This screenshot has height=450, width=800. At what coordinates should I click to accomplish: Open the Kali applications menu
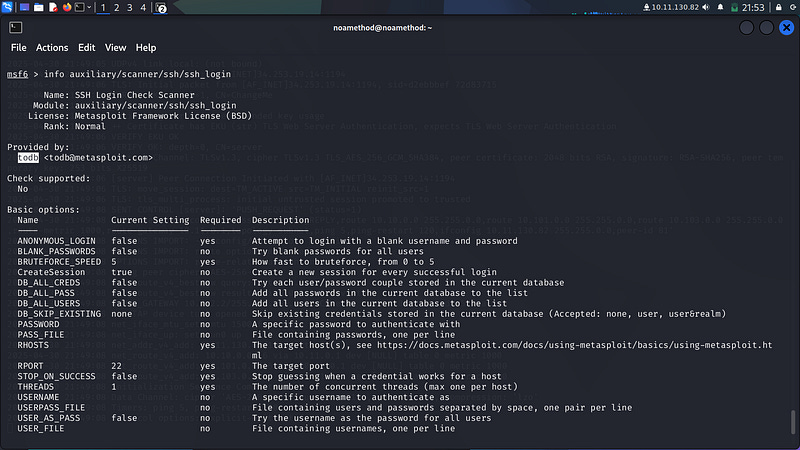7,7
